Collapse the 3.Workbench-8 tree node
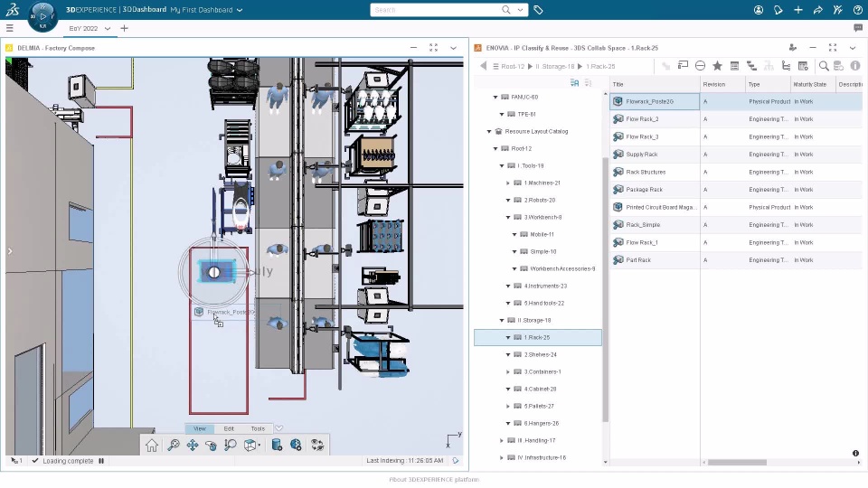Viewport: 868px width, 488px height. (508, 218)
